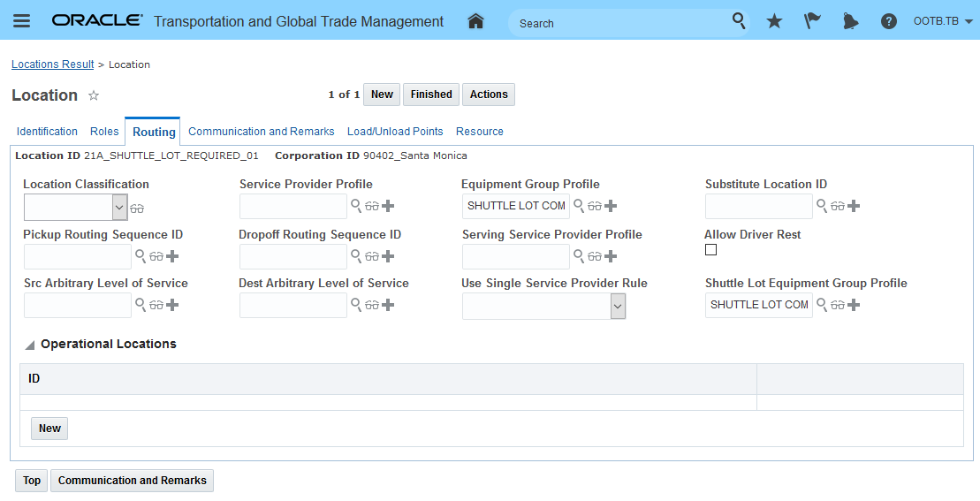Open Favorites star in header
Viewport: 980px width, 501px height.
click(x=774, y=21)
